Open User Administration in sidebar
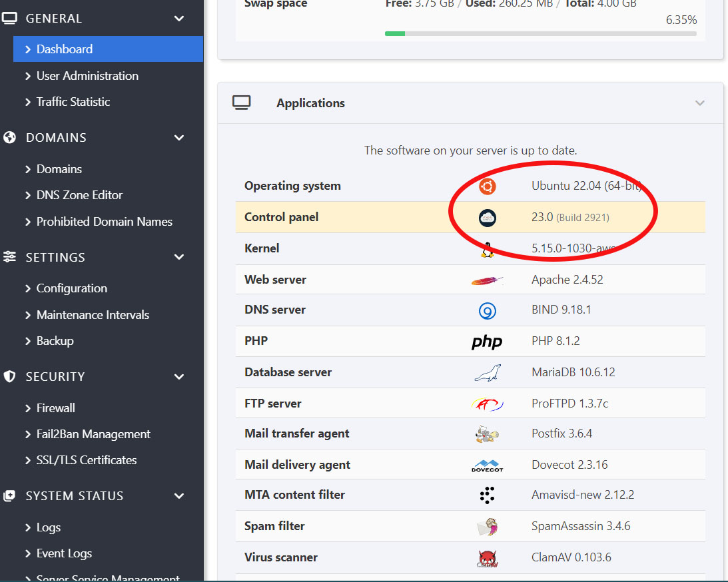This screenshot has width=728, height=582. (87, 76)
